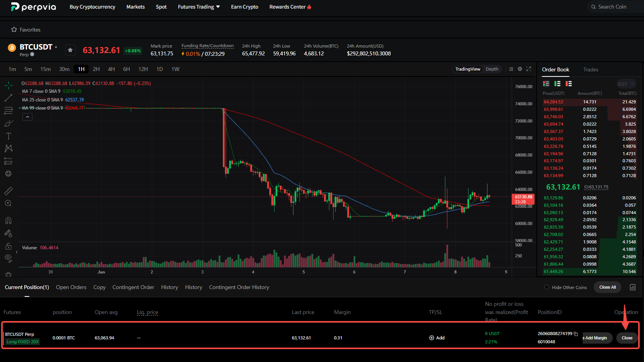Select the text annotation tool
This screenshot has width=644, height=362.
[8, 136]
